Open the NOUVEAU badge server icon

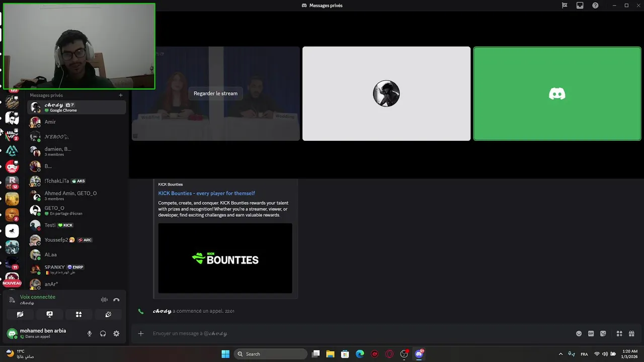[12, 280]
